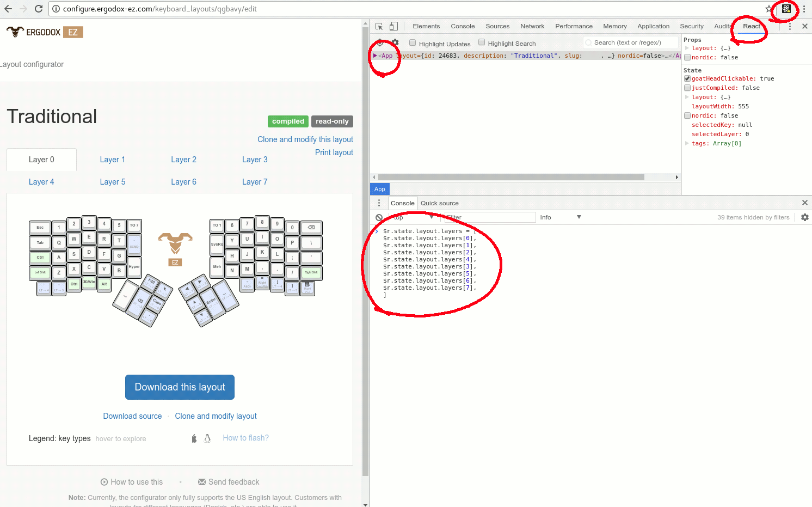Click the page vertical scrollbar
This screenshot has height=507, width=812.
point(365,251)
